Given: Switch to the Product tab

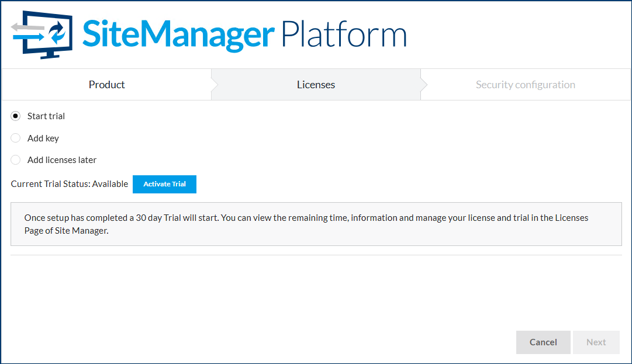Looking at the screenshot, I should pyautogui.click(x=106, y=84).
